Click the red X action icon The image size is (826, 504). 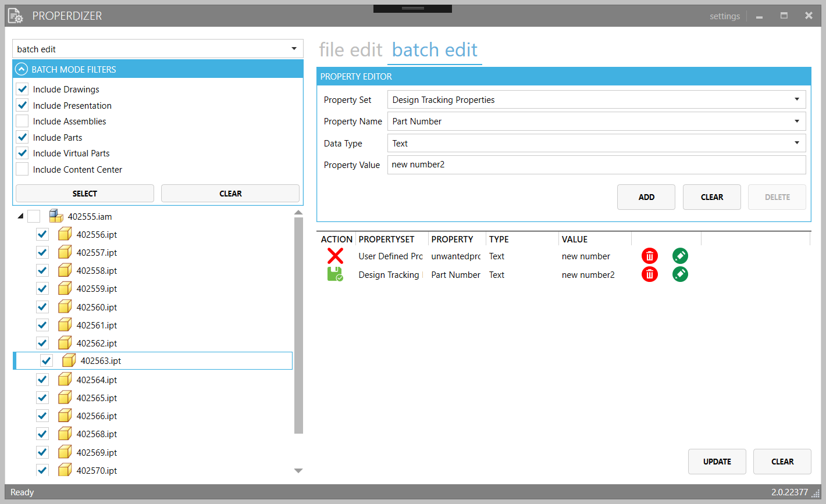tap(335, 256)
